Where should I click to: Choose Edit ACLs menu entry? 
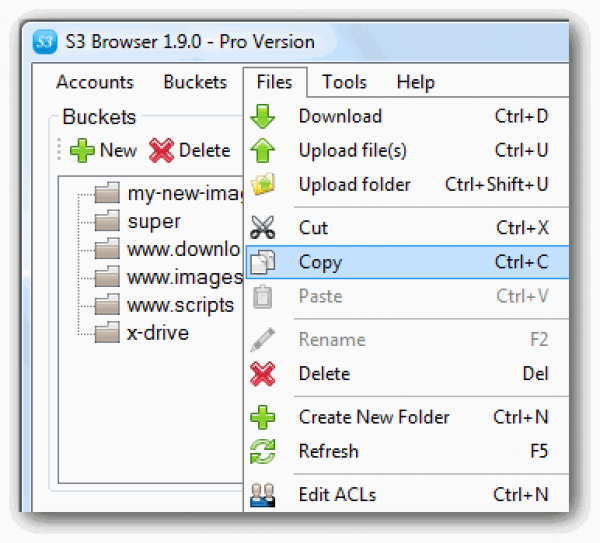point(406,494)
